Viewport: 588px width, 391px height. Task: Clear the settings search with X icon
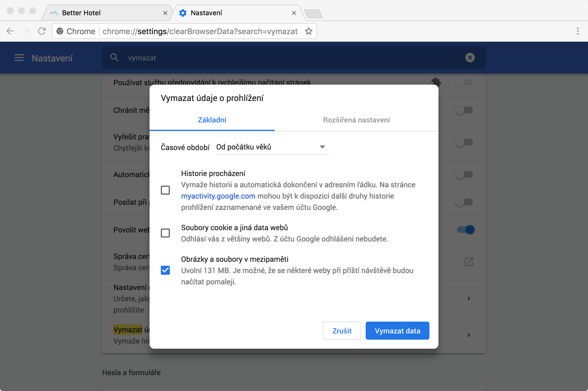point(470,58)
